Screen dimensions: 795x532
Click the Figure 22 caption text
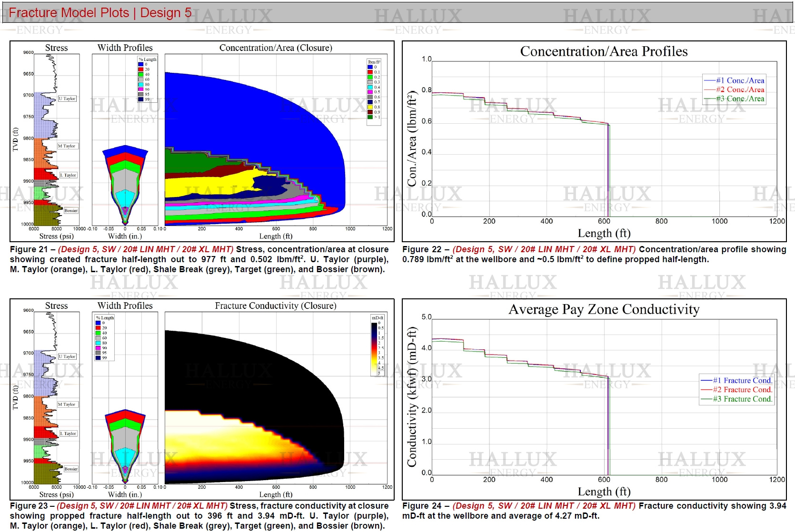pos(594,254)
